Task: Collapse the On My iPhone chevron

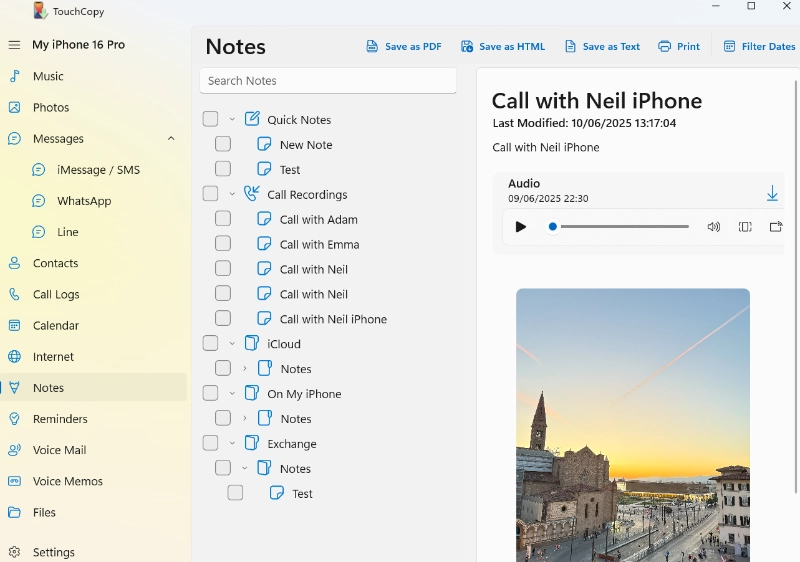Action: coord(232,394)
